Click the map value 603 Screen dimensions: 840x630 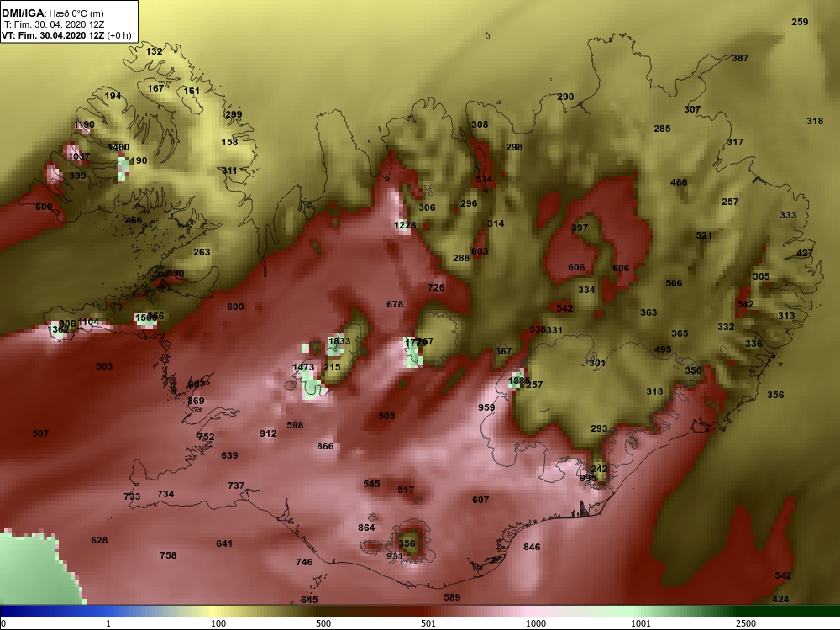480,251
